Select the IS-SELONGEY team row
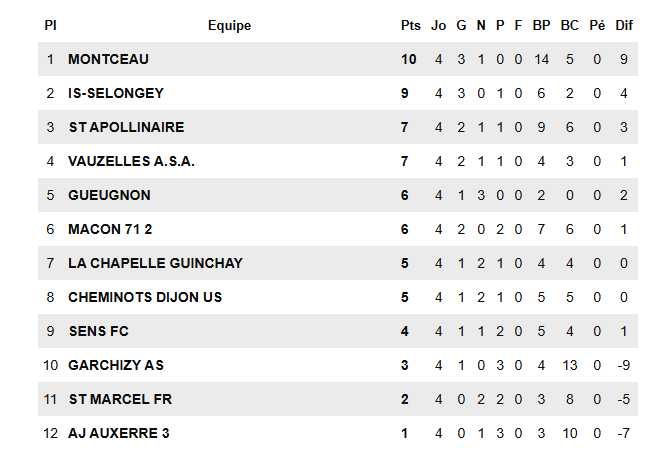Image resolution: width=667 pixels, height=456 pixels. (x=115, y=93)
